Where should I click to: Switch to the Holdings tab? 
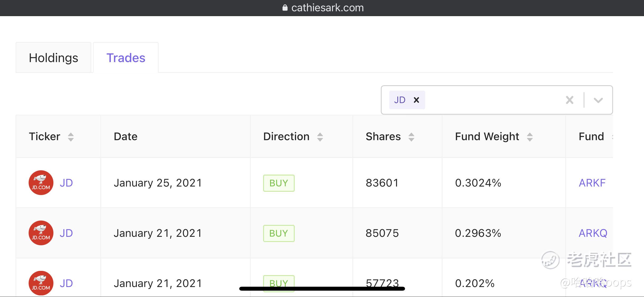53,58
